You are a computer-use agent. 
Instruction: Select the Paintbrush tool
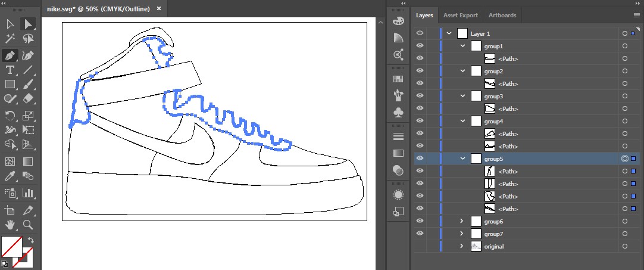click(28, 85)
